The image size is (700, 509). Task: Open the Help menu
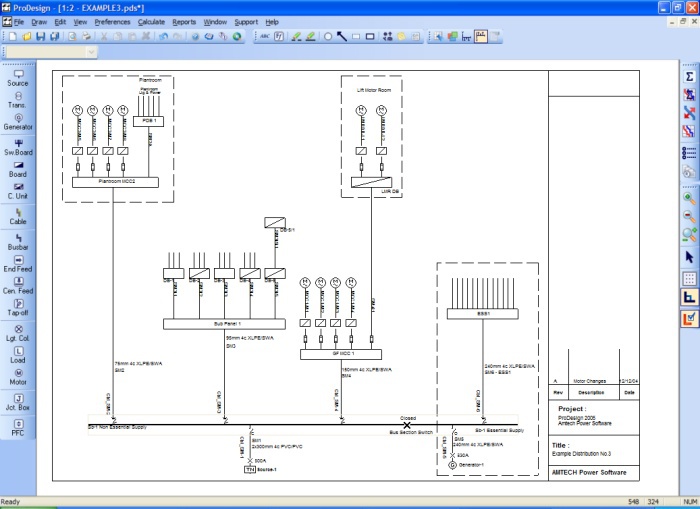(272, 22)
